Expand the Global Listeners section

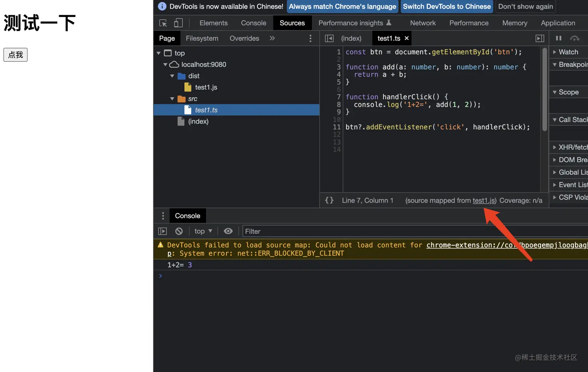pyautogui.click(x=555, y=172)
